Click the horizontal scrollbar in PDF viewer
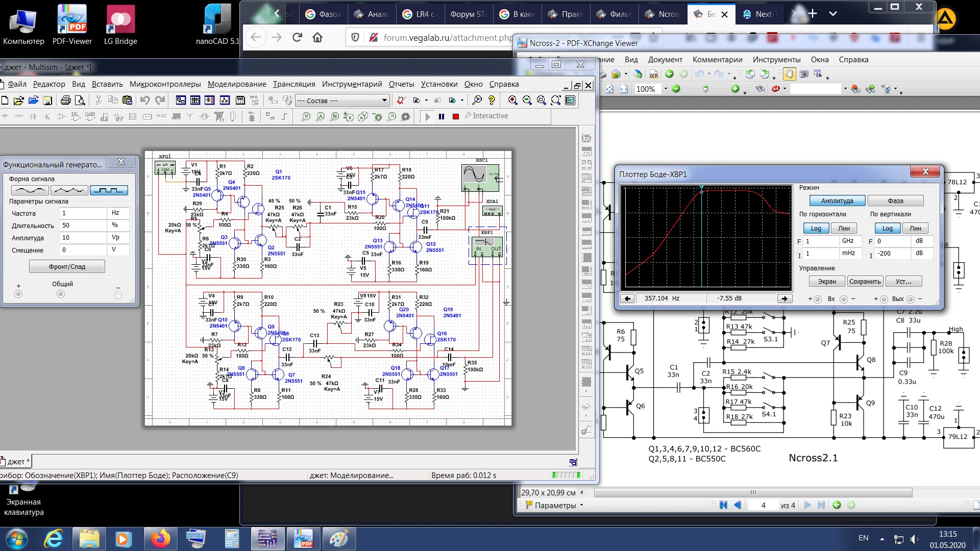Screen dimensions: 980x551 (x=753, y=492)
